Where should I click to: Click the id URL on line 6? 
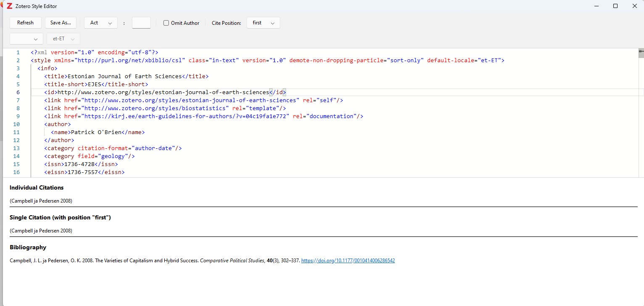(163, 92)
